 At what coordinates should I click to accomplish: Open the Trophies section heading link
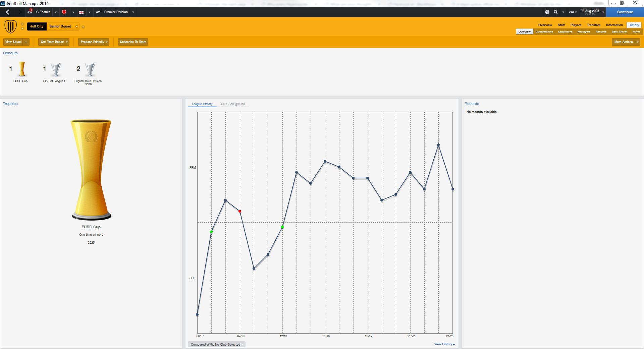coord(10,104)
